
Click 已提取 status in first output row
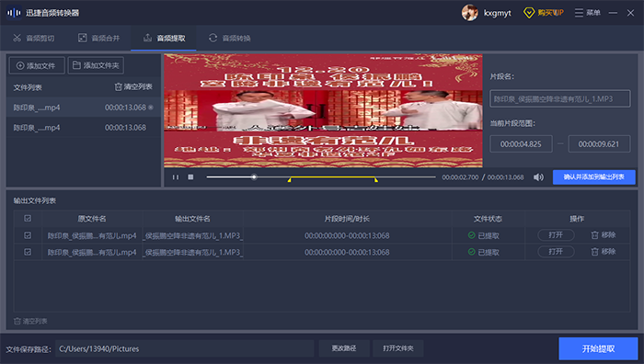pyautogui.click(x=484, y=235)
